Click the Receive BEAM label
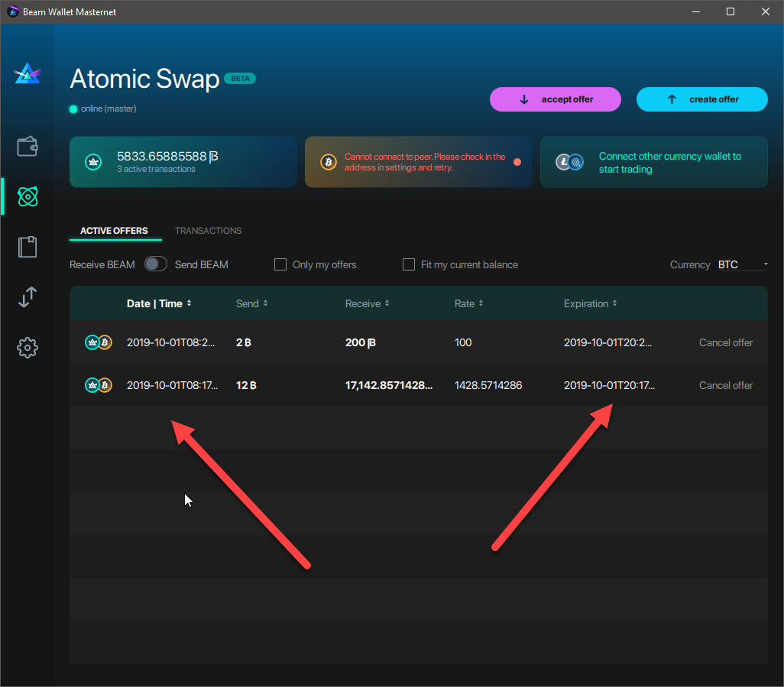 [102, 264]
